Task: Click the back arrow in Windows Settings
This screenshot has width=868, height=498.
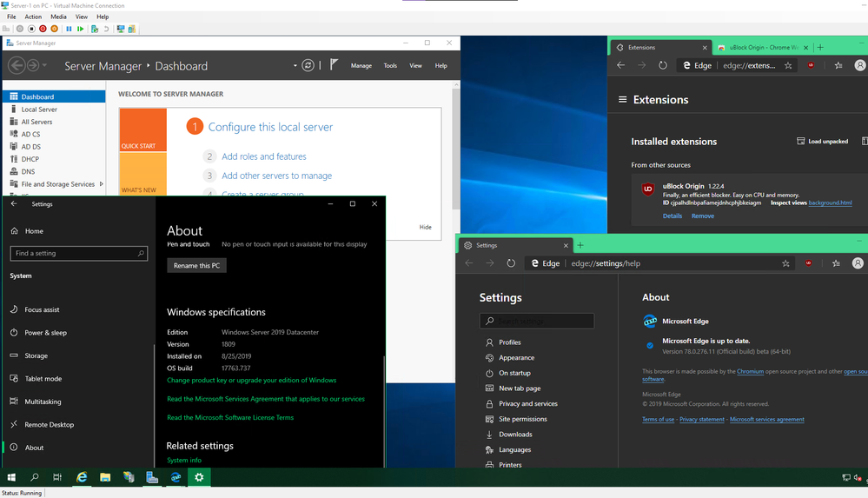Action: point(14,204)
